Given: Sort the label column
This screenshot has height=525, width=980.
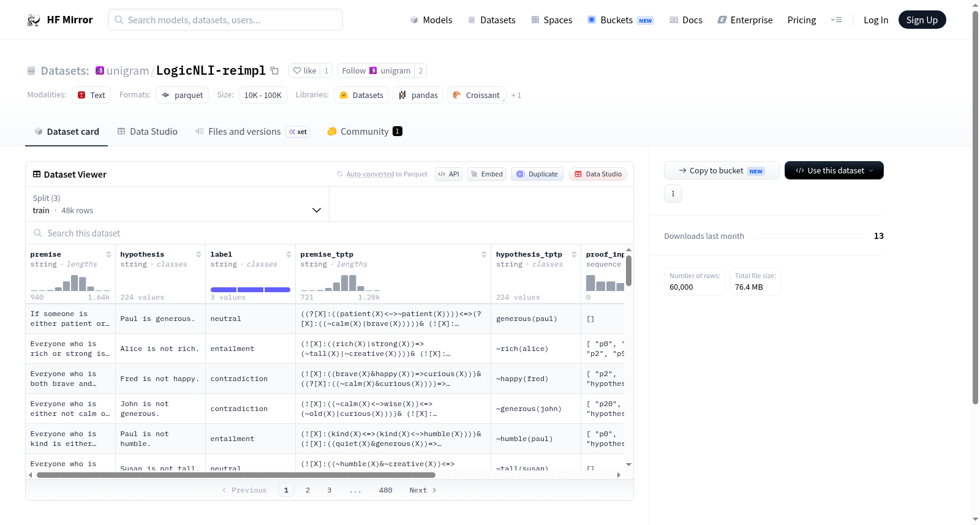Looking at the screenshot, I should (x=288, y=254).
